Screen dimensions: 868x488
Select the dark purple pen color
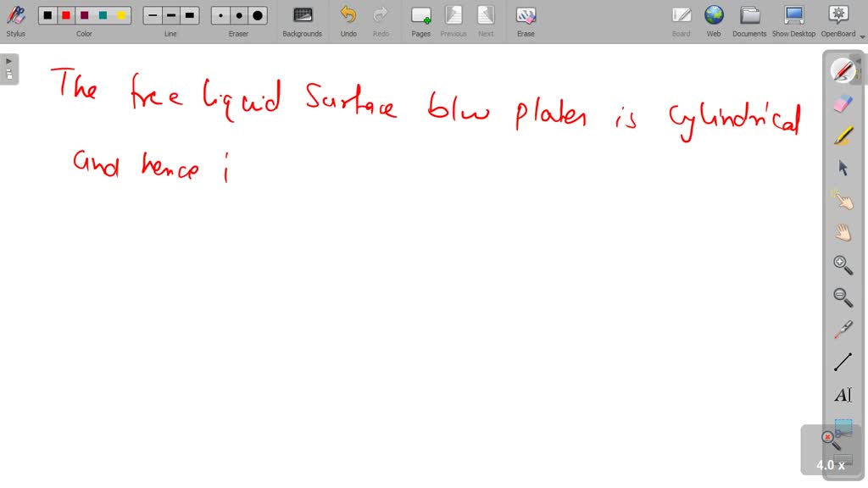pyautogui.click(x=84, y=15)
